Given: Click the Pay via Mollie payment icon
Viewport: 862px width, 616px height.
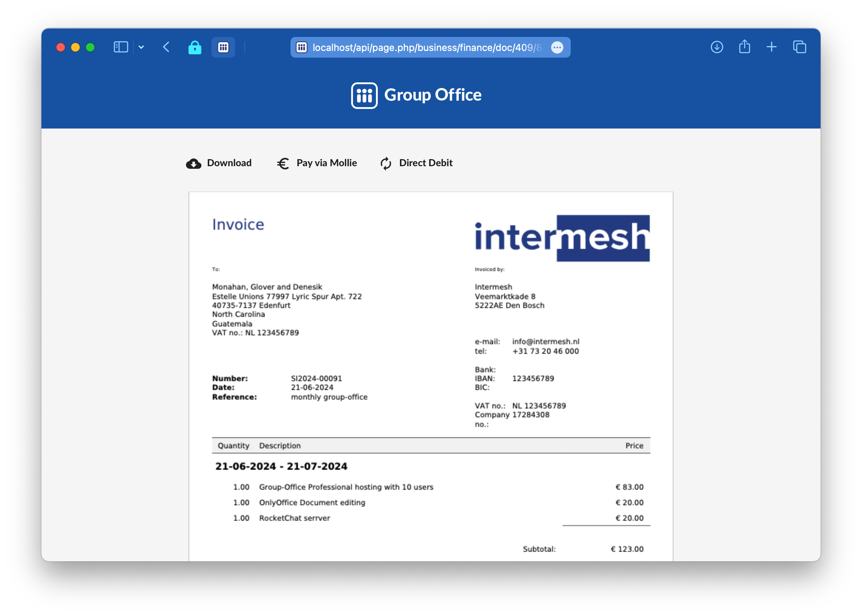Looking at the screenshot, I should [x=282, y=162].
